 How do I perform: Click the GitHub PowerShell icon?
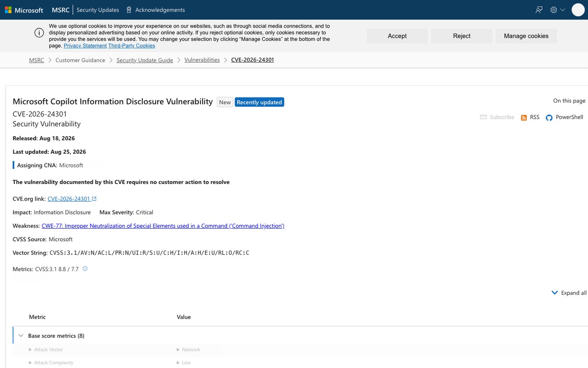point(549,118)
